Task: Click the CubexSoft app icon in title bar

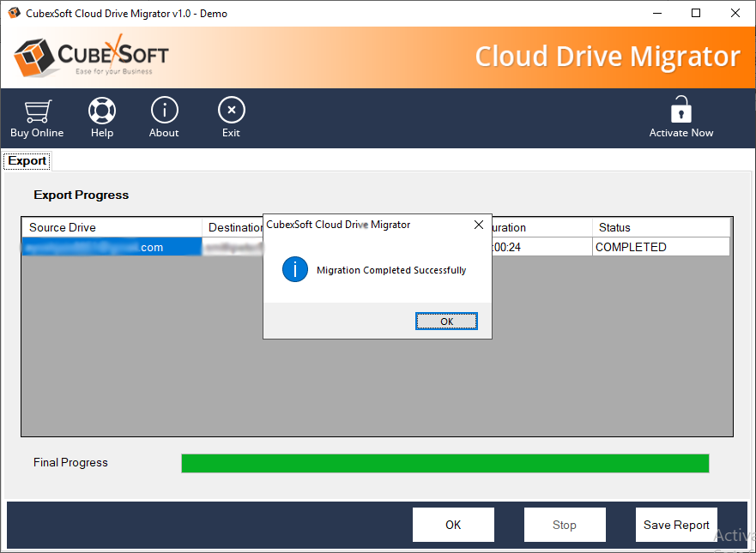Action: [14, 13]
